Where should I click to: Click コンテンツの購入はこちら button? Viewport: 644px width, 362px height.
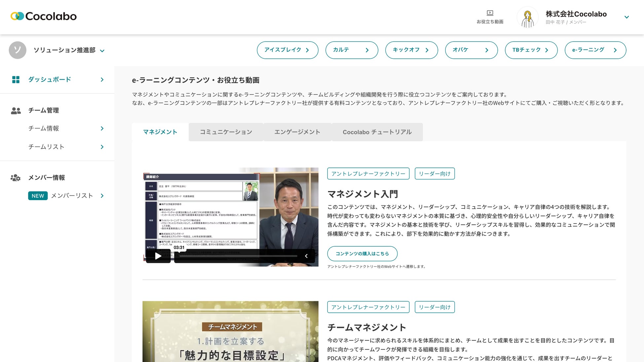(362, 254)
